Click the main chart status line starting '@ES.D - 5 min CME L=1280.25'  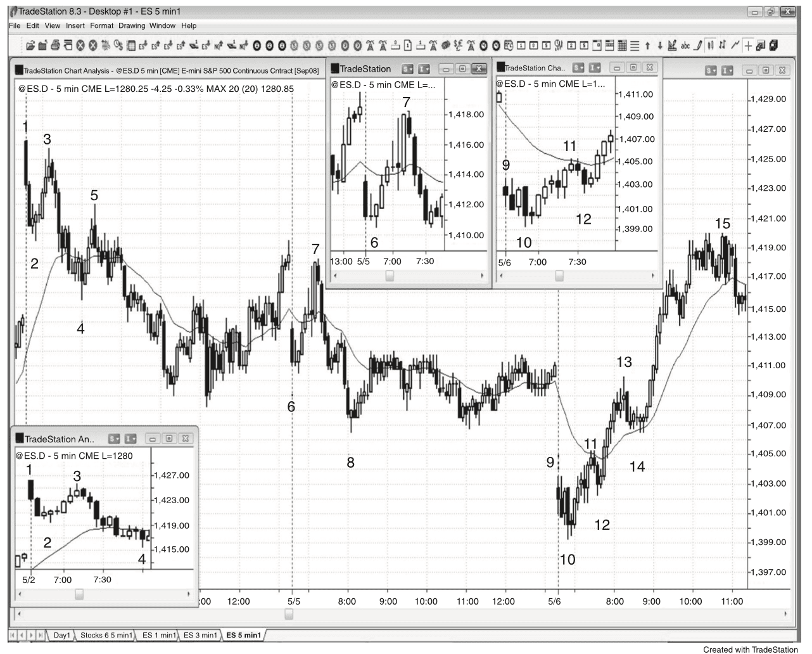click(x=156, y=89)
